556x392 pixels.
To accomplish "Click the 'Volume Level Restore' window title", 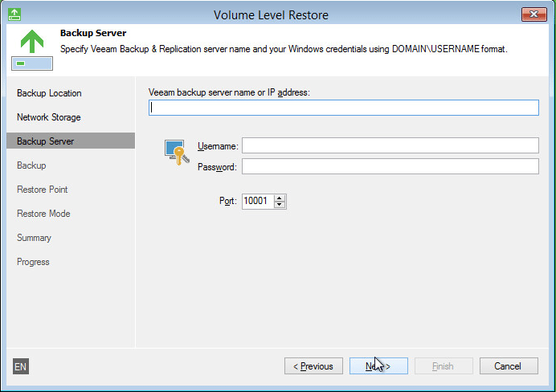I will click(271, 15).
